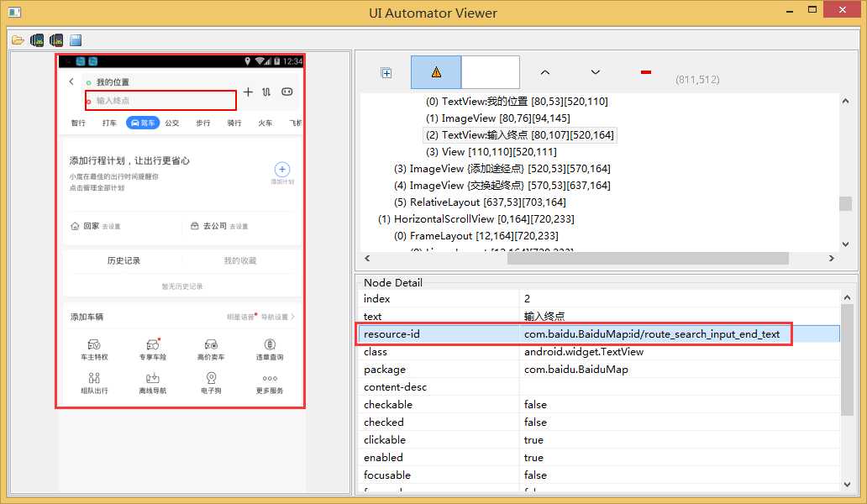This screenshot has width=867, height=504.
Task: Tap the 我的位置 start point field
Action: pos(113,82)
